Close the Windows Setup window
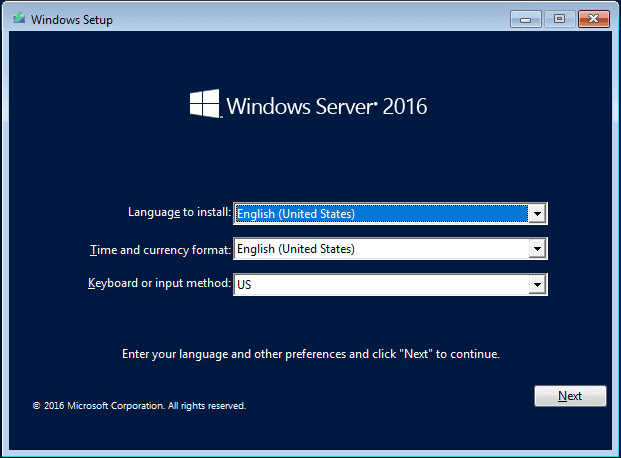The height and width of the screenshot is (458, 621). tap(593, 19)
